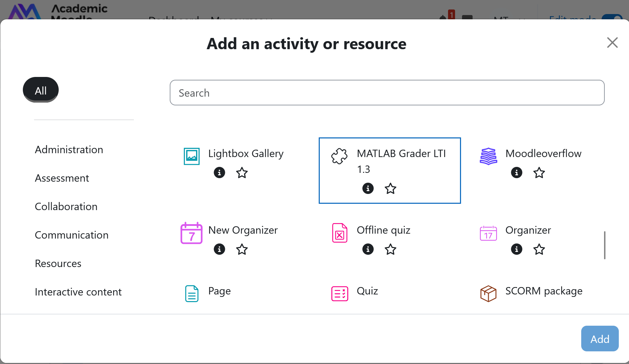Open info about Organizer activity
629x364 pixels.
[517, 249]
